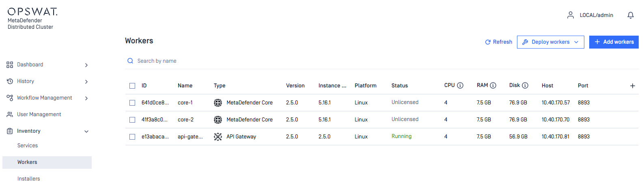Screen dimensions: 644x187
Task: Select the core-1 worker checkbox
Action: coord(132,103)
